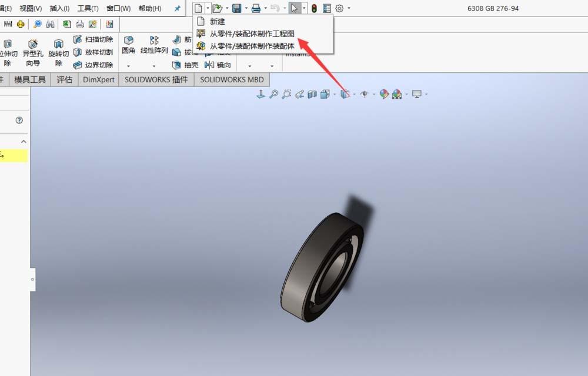Open the 工具(T) menu
Image resolution: width=588 pixels, height=376 pixels.
pyautogui.click(x=88, y=8)
